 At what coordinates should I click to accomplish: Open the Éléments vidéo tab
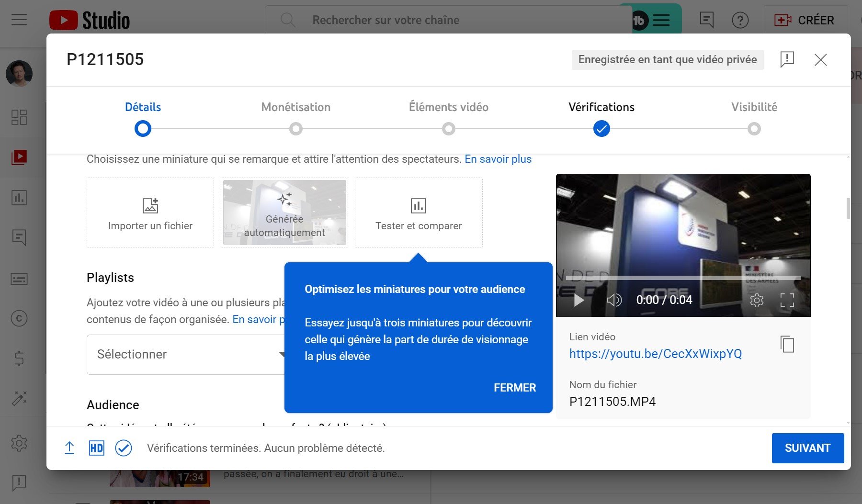tap(448, 107)
